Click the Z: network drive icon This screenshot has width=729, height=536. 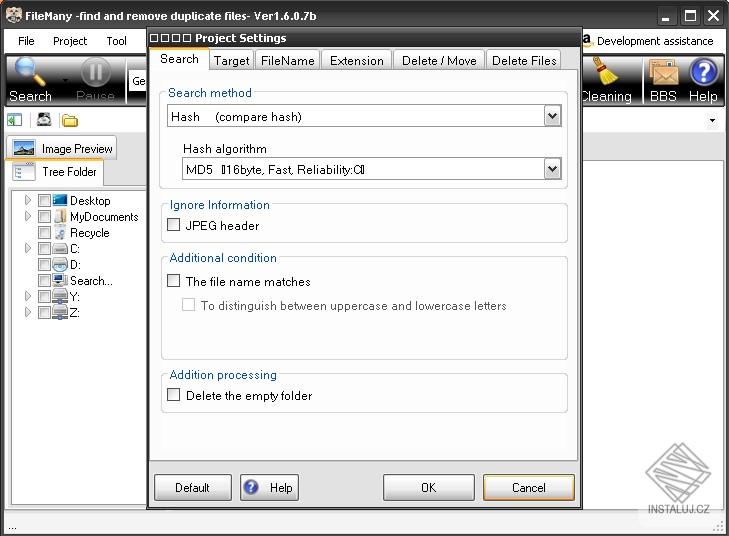pos(60,312)
